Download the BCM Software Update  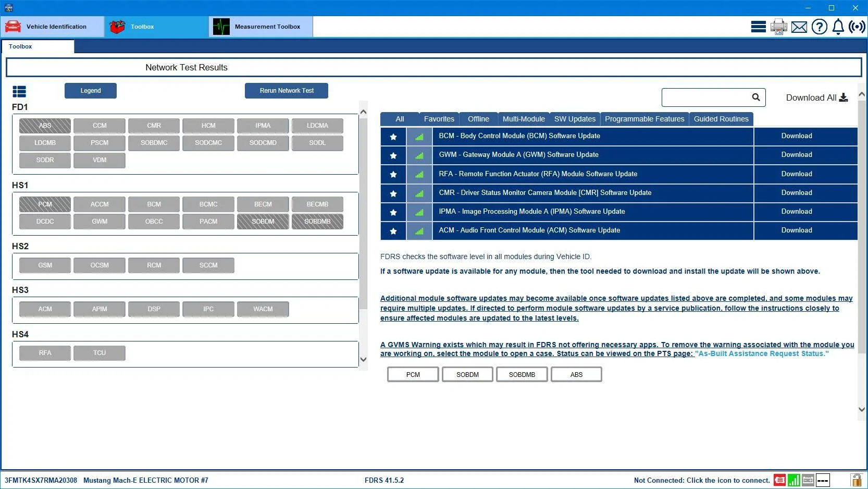796,136
